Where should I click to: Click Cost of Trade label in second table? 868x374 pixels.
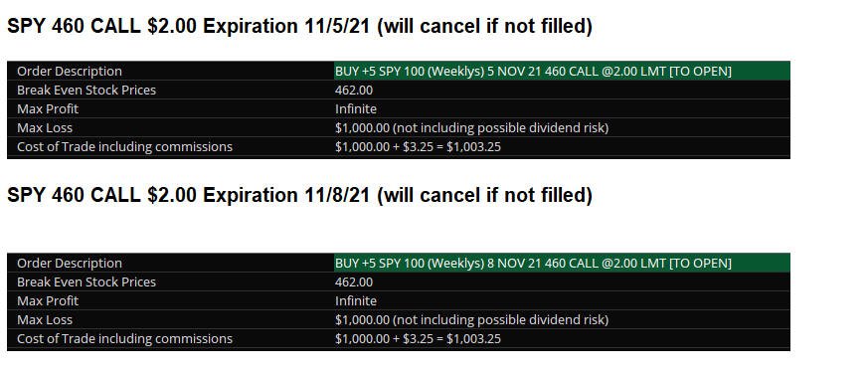(x=124, y=338)
